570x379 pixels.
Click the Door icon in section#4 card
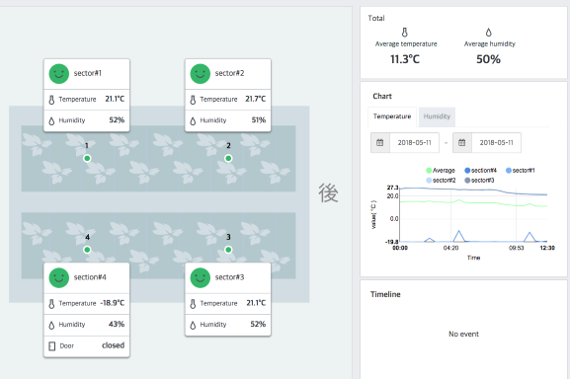coord(52,346)
